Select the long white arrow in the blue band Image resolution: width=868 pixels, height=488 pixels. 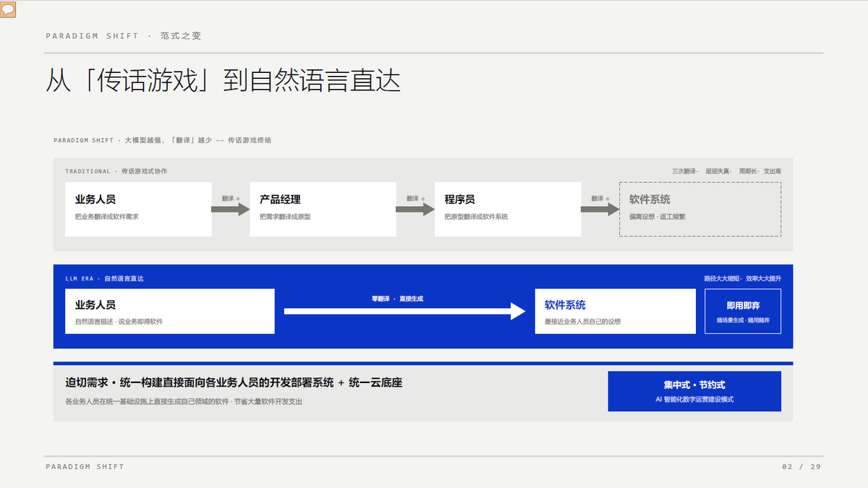(404, 312)
